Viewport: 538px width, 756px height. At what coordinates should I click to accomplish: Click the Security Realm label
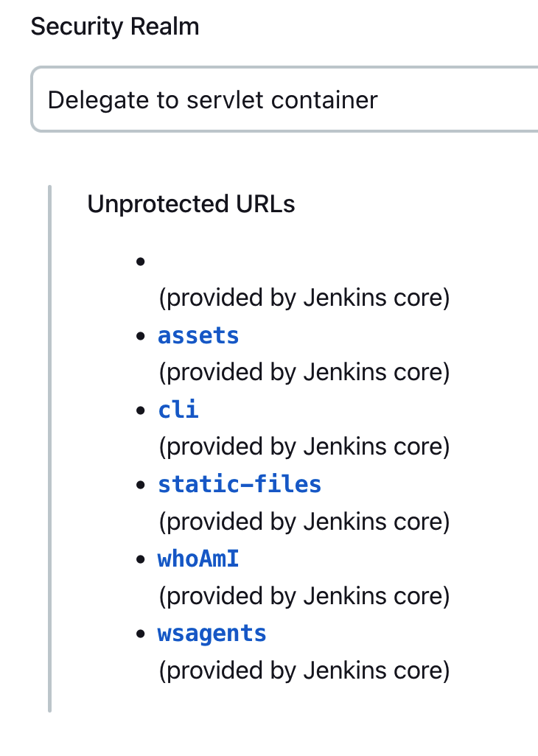[115, 27]
